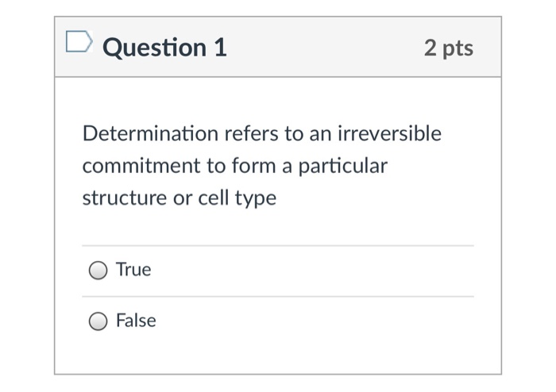Click the word form in the question
This screenshot has height=392, width=556.
(x=254, y=166)
